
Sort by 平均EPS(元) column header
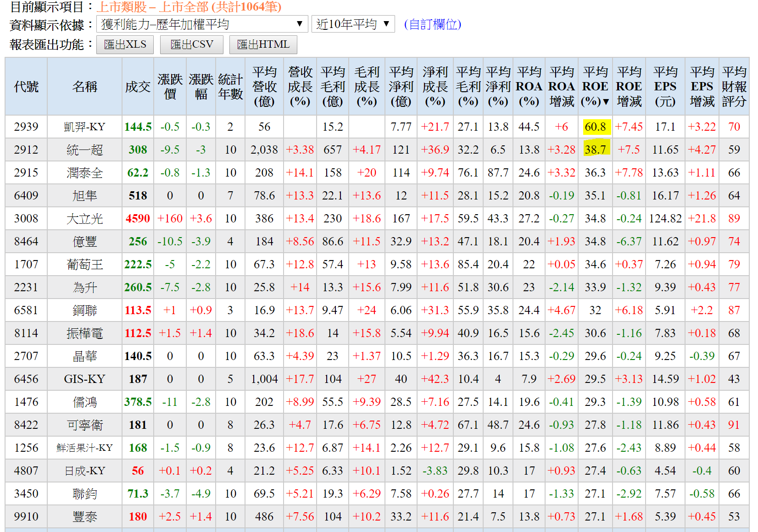(665, 86)
